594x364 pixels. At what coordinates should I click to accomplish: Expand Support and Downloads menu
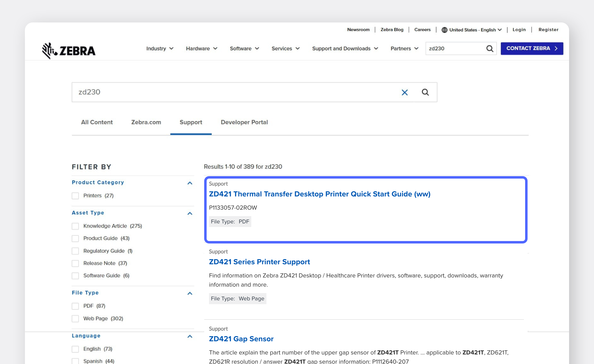point(345,49)
